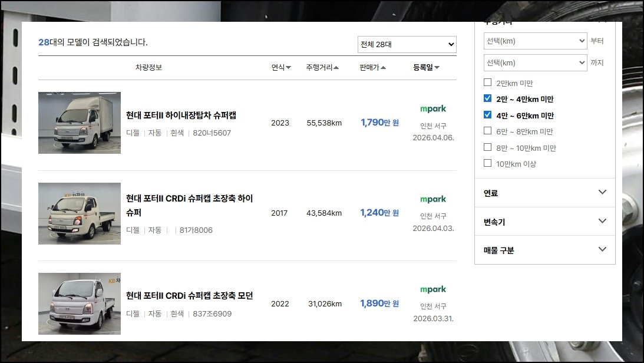This screenshot has height=363, width=644.
Task: Open the 전체 28대 dropdown
Action: tap(407, 44)
